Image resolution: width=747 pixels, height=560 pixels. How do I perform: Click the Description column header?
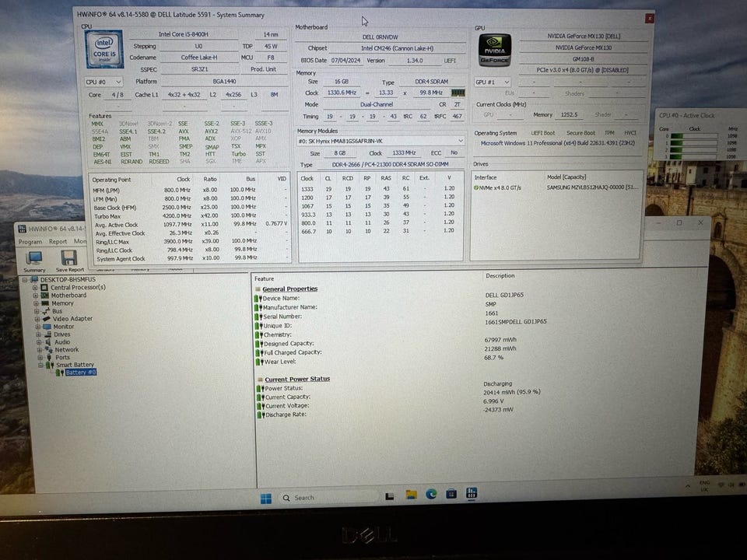click(x=500, y=275)
